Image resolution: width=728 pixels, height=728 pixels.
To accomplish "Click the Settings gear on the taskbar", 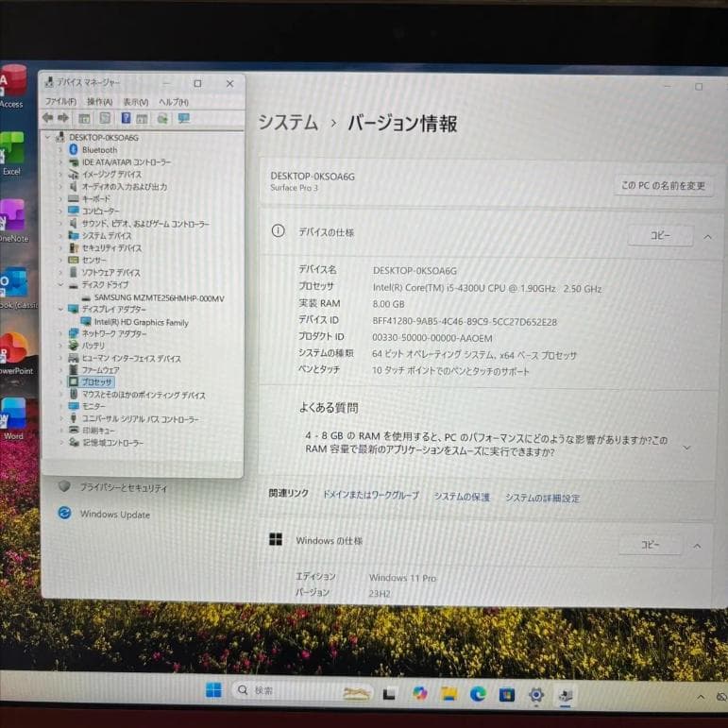I will point(536,695).
